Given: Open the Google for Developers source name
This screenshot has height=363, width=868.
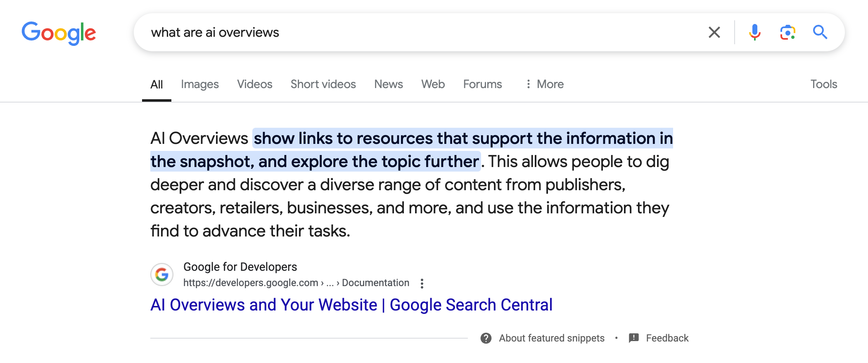Looking at the screenshot, I should click(x=240, y=267).
